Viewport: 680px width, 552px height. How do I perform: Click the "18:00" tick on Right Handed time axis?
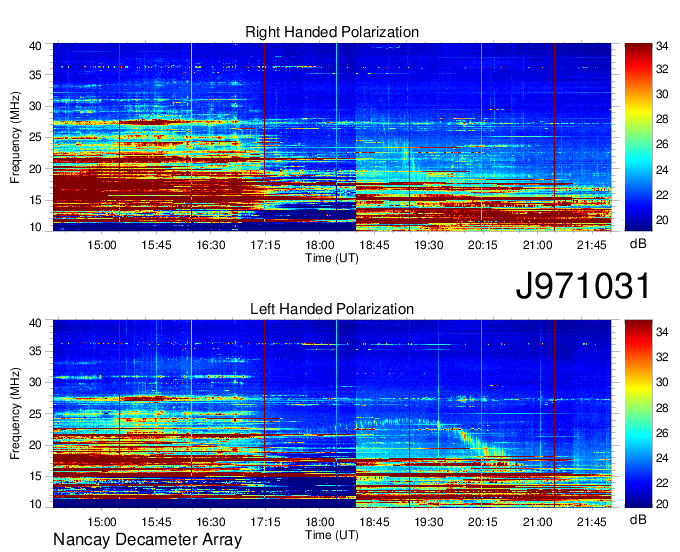coord(320,245)
